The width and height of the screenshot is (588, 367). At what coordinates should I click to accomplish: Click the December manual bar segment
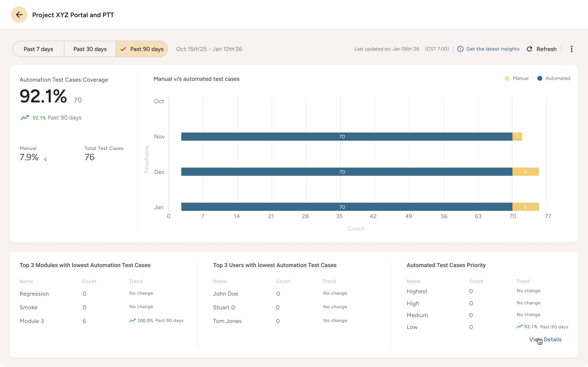point(525,172)
